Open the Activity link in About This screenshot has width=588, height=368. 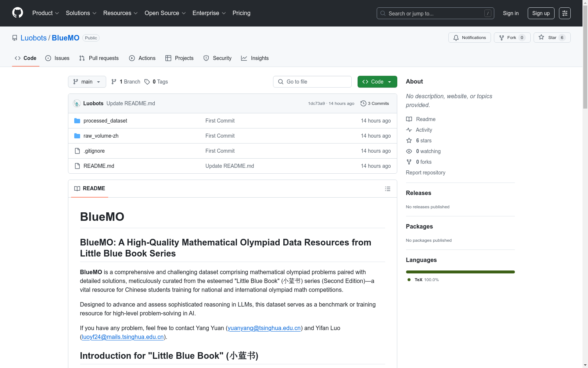tap(419, 130)
